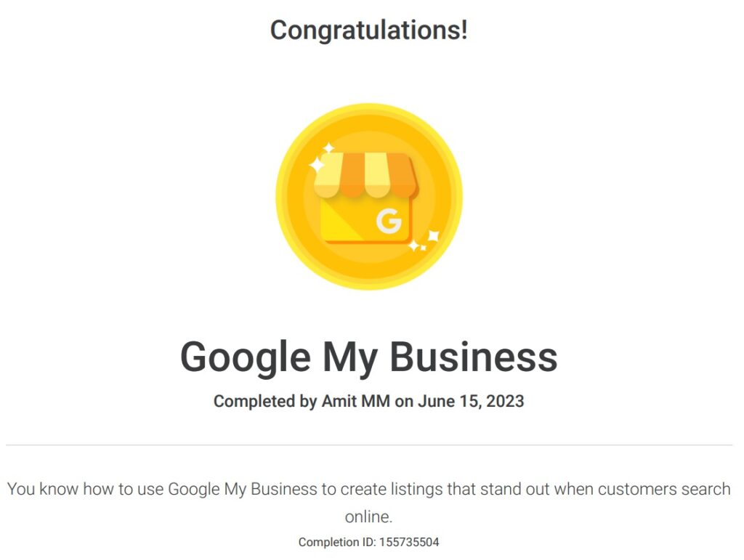Click the larger sparkle at the badge's lower right
744x560 pixels.
[433, 236]
